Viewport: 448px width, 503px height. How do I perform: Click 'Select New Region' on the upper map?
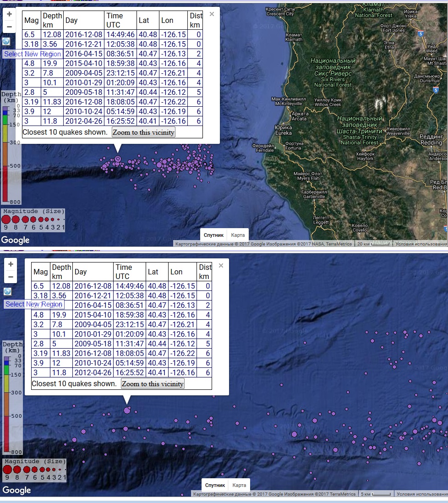(x=33, y=54)
